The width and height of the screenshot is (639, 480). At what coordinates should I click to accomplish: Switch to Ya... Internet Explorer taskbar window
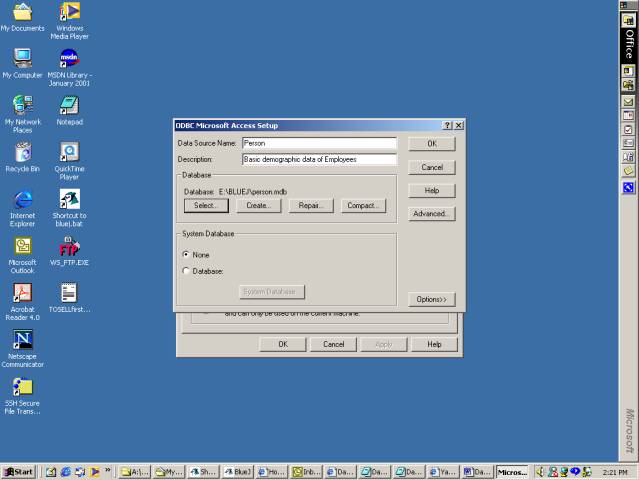[444, 472]
